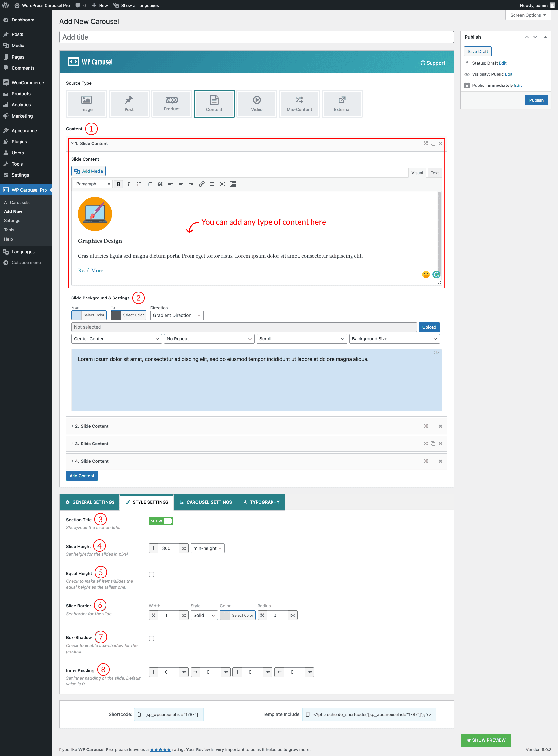Image resolution: width=558 pixels, height=756 pixels.
Task: Open the Typography tab
Action: tap(261, 502)
